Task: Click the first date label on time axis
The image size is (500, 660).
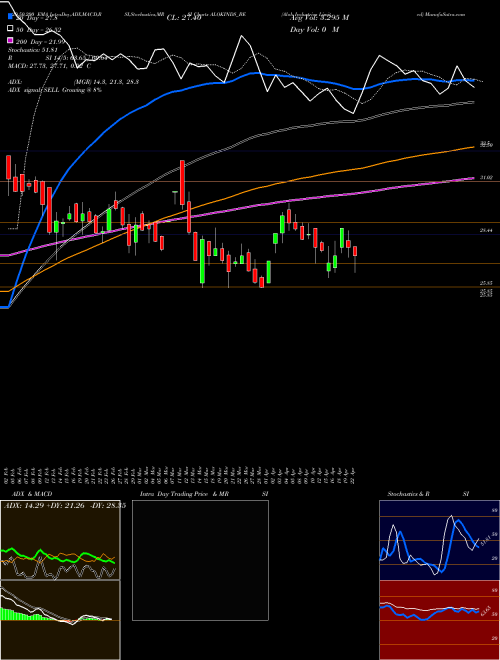Action: click(8, 475)
